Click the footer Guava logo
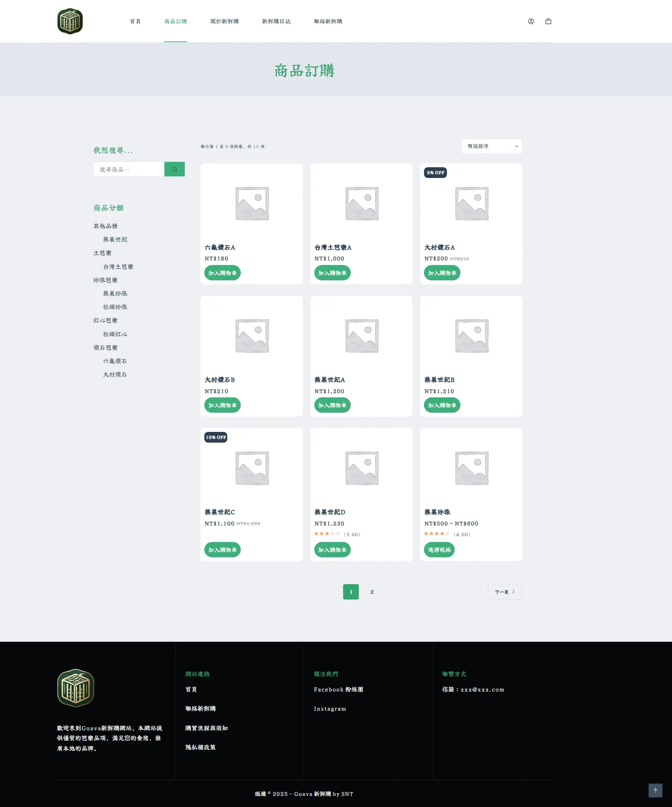This screenshot has width=672, height=807. pyautogui.click(x=76, y=688)
